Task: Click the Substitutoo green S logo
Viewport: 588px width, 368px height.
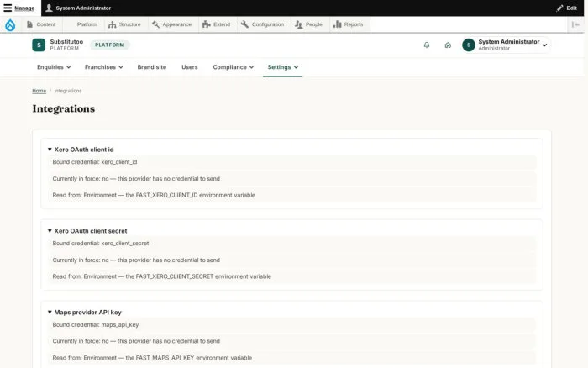Action: [39, 45]
